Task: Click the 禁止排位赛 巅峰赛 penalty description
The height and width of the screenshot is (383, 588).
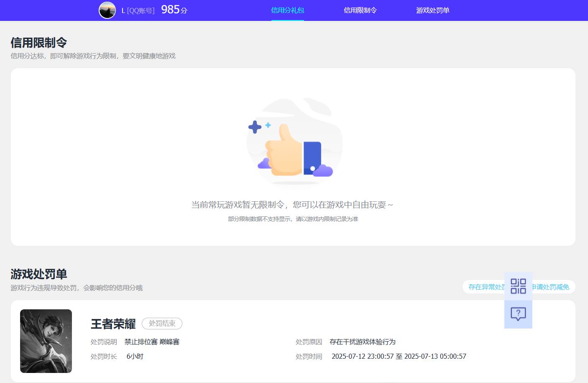Action: pos(153,342)
